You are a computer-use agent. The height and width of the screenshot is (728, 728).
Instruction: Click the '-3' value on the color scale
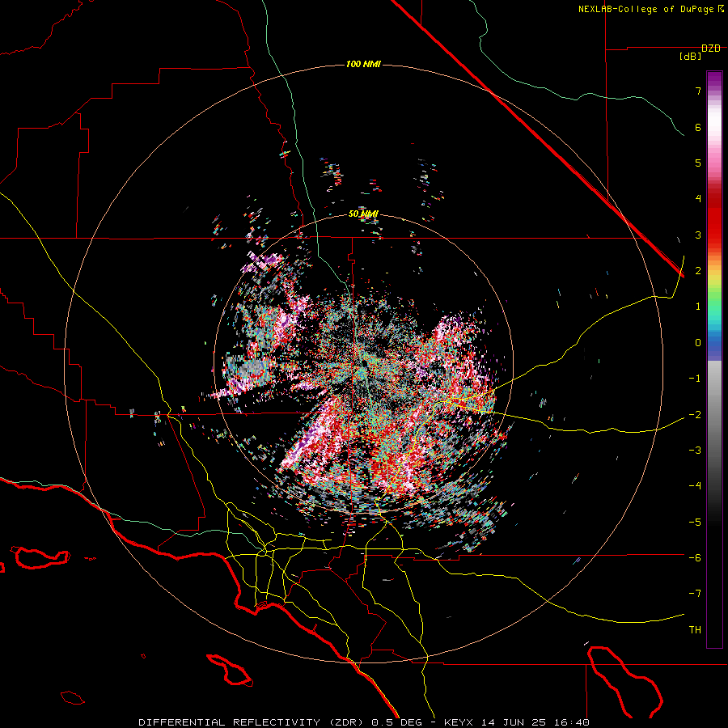[695, 451]
